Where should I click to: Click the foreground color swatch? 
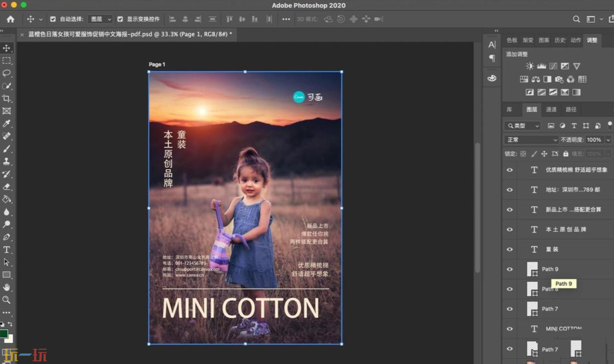pos(4,334)
